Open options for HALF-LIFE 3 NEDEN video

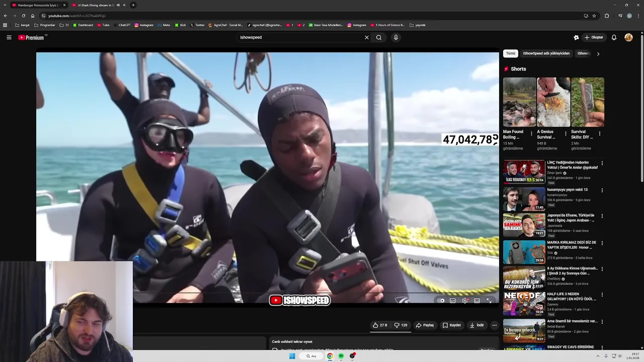tap(602, 295)
